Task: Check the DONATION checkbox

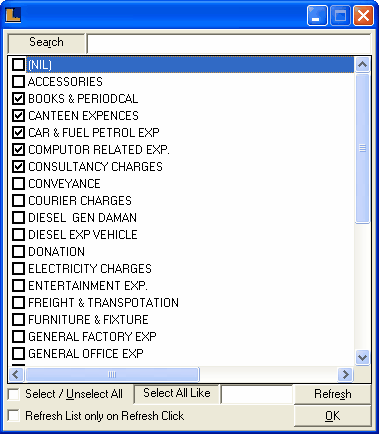Action: pos(18,252)
